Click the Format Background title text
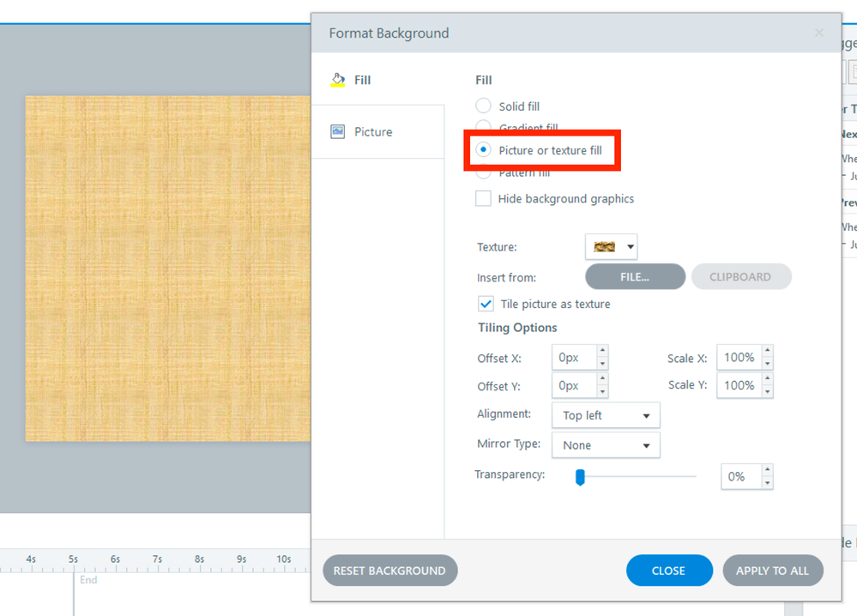Image resolution: width=857 pixels, height=616 pixels. [389, 33]
